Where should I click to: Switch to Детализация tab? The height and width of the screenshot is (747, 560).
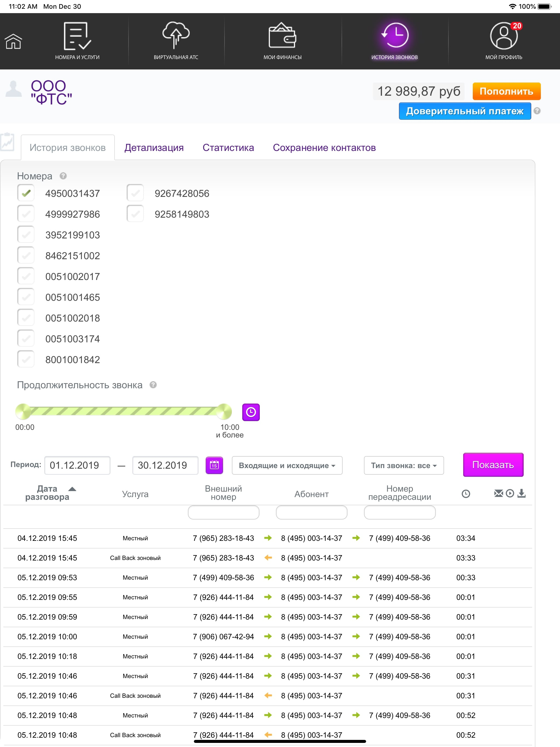tap(154, 148)
